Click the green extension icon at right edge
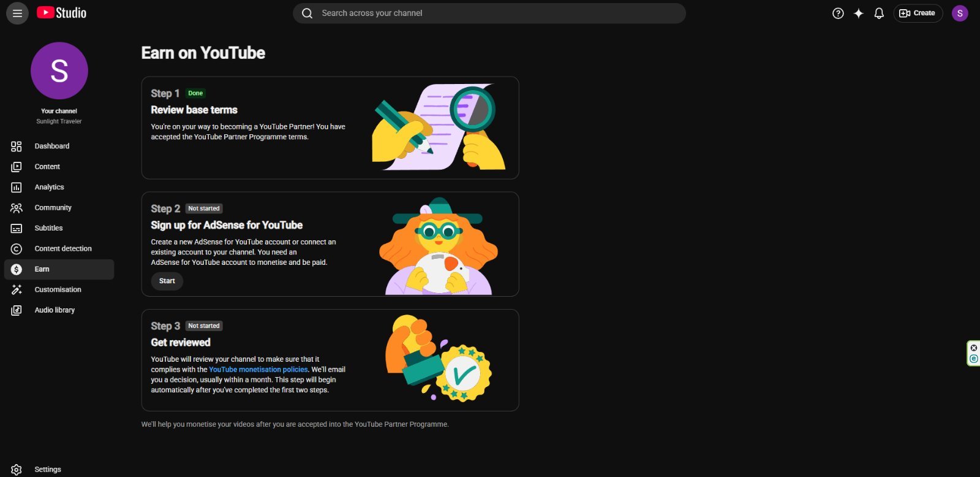 coord(974,359)
